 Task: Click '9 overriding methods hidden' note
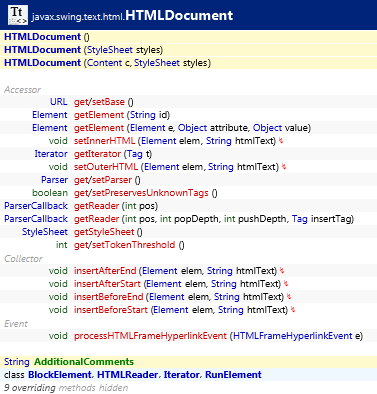point(66,388)
